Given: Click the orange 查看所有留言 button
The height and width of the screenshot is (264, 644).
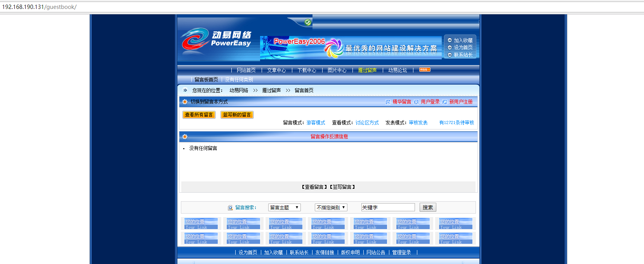Looking at the screenshot, I should pyautogui.click(x=199, y=115).
